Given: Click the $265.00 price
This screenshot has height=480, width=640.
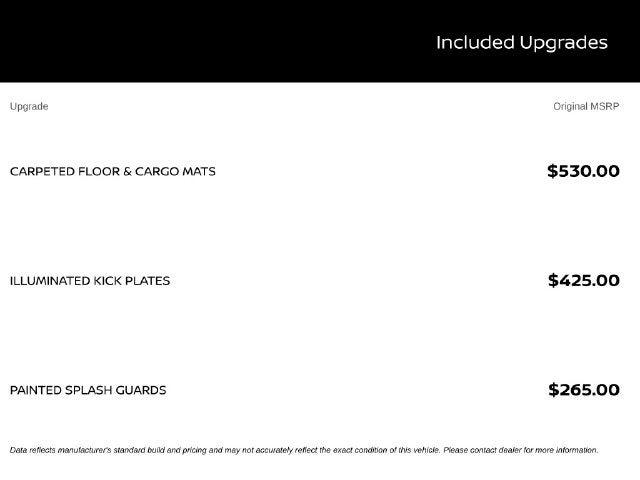Looking at the screenshot, I should (x=584, y=390).
